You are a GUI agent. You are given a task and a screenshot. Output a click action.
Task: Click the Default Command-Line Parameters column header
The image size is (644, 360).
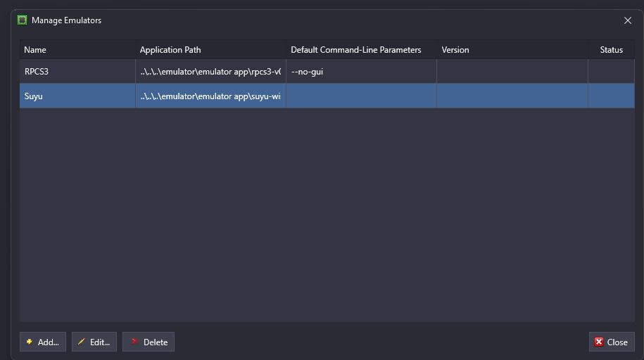click(360, 50)
